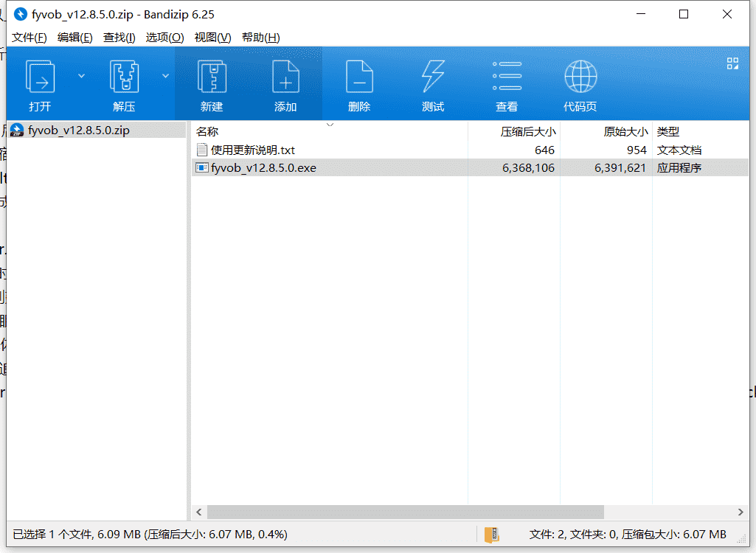Open the 选项(O) menu
This screenshot has width=756, height=553.
coord(164,38)
